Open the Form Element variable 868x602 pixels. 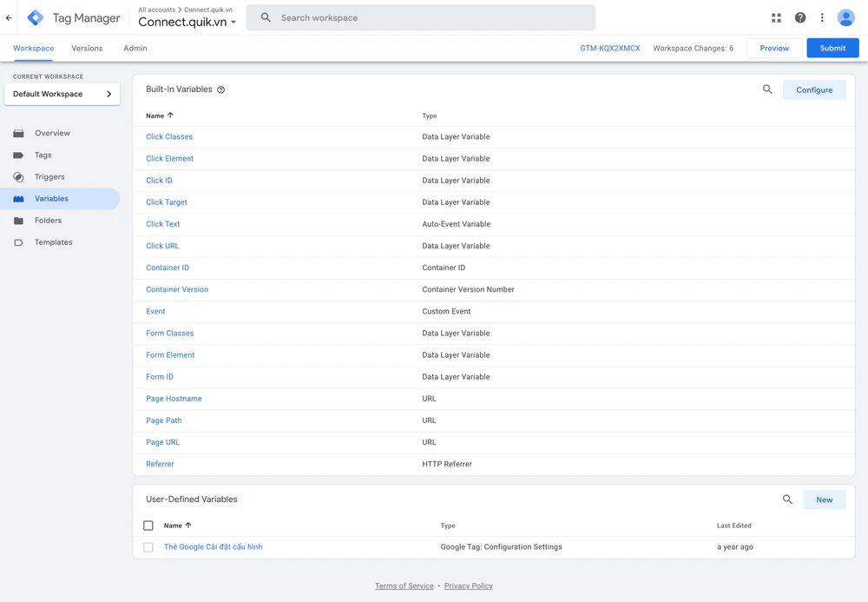click(x=170, y=355)
